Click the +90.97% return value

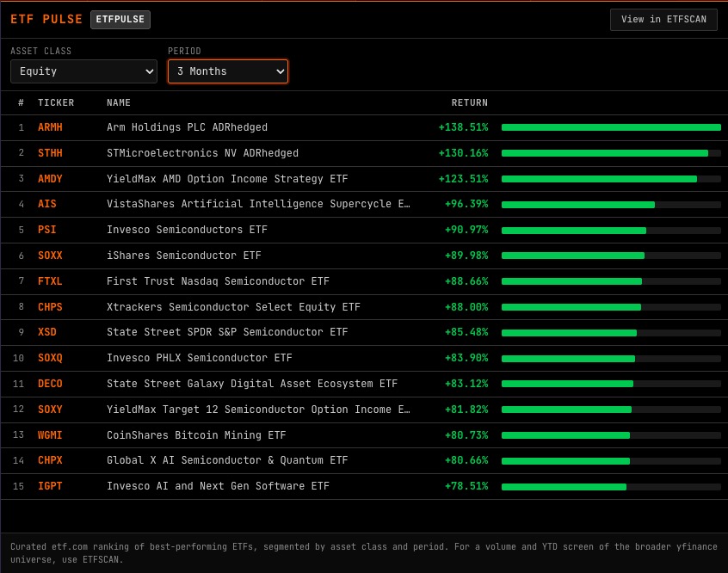(466, 230)
